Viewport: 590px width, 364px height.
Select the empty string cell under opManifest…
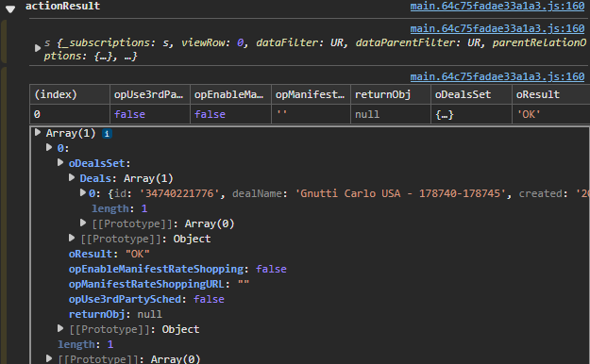311,114
